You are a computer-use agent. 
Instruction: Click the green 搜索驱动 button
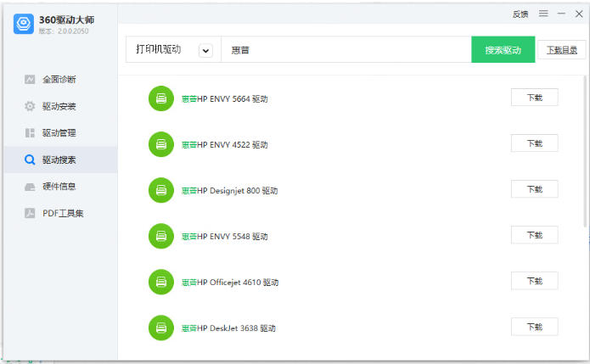[503, 49]
